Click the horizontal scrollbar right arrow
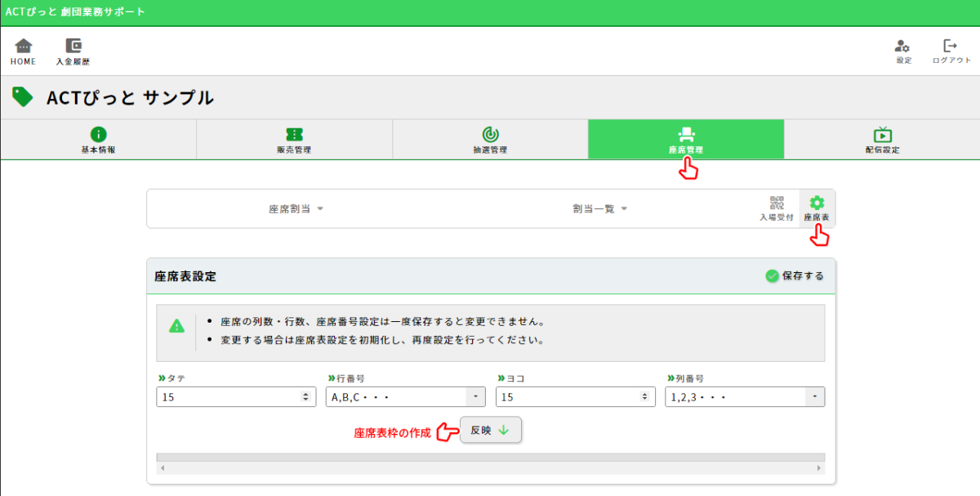 pyautogui.click(x=818, y=468)
